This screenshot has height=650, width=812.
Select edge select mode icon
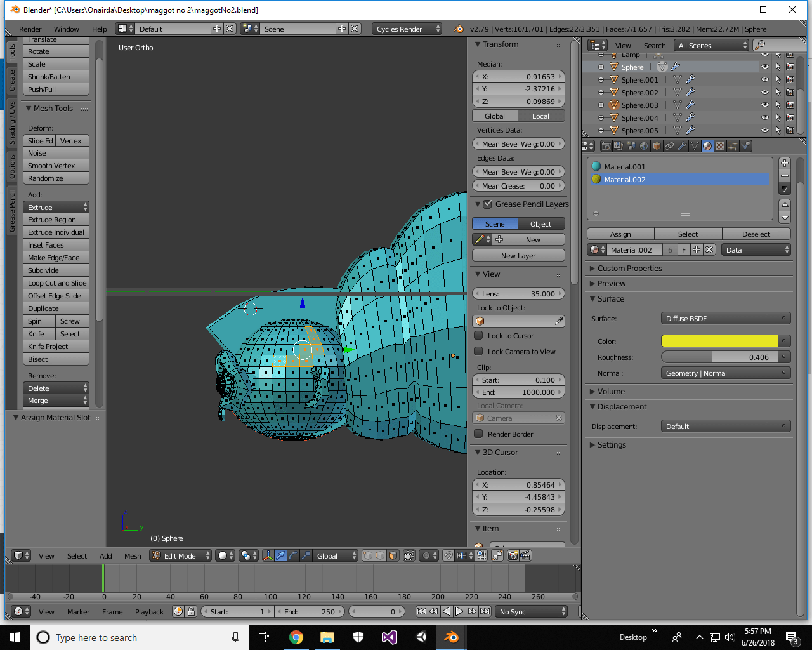click(x=380, y=555)
